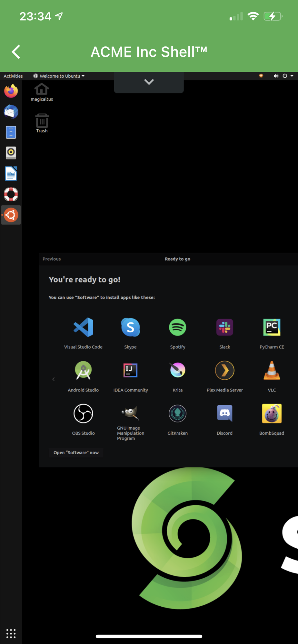Screen dimensions: 298x644
Task: Select the Plex Media Server app
Action: [x=225, y=376]
